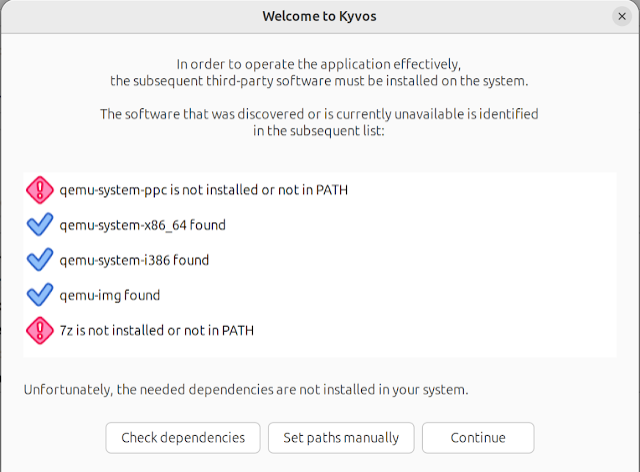Click warning icon beside 7z entry
Image resolution: width=640 pixels, height=472 pixels.
tap(40, 330)
